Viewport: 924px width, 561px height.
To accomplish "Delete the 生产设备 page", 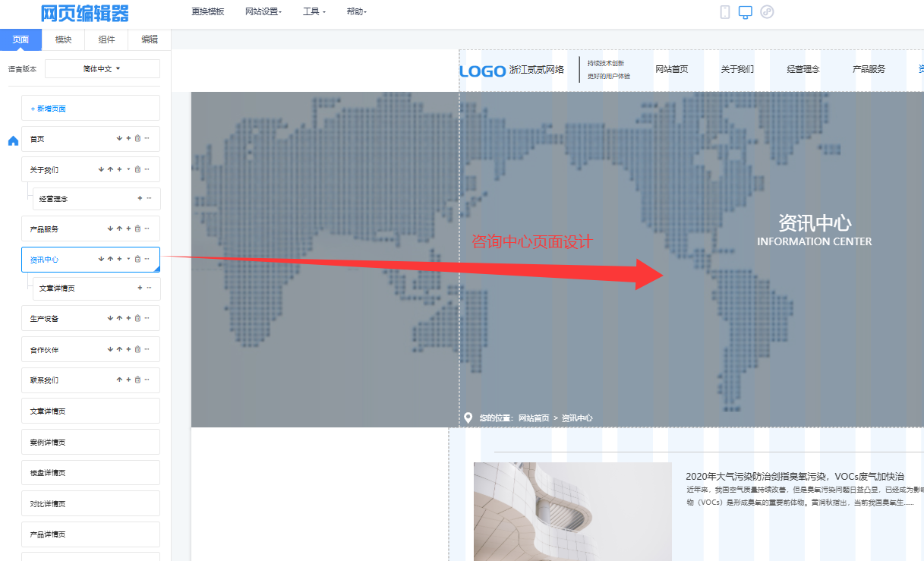I will click(x=137, y=318).
